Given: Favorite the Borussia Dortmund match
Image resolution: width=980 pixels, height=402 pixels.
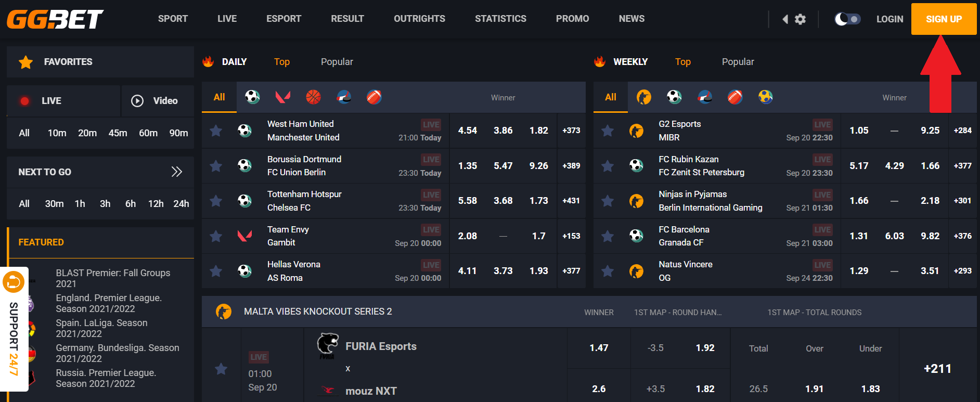Looking at the screenshot, I should pos(216,166).
